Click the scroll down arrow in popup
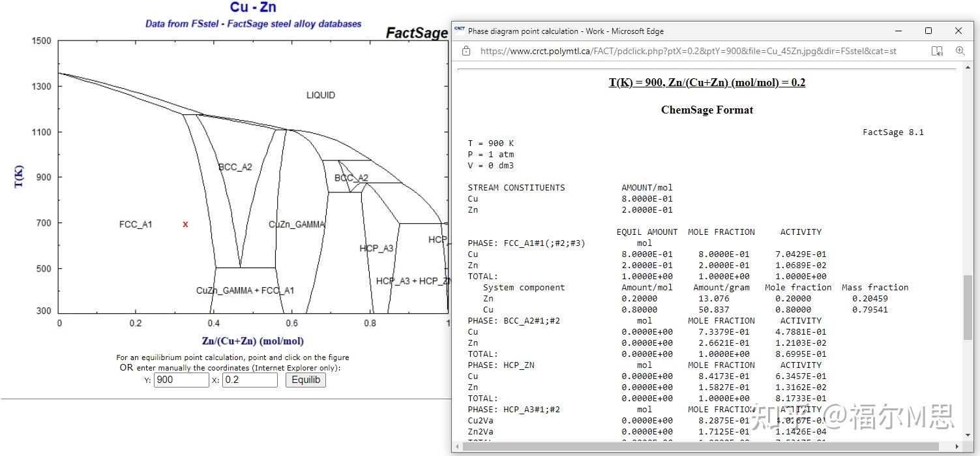 coord(968,435)
